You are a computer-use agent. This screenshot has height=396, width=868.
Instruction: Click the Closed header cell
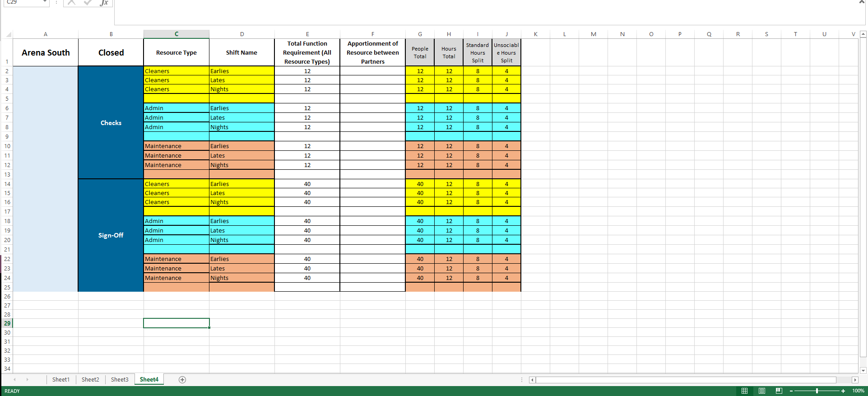point(111,52)
